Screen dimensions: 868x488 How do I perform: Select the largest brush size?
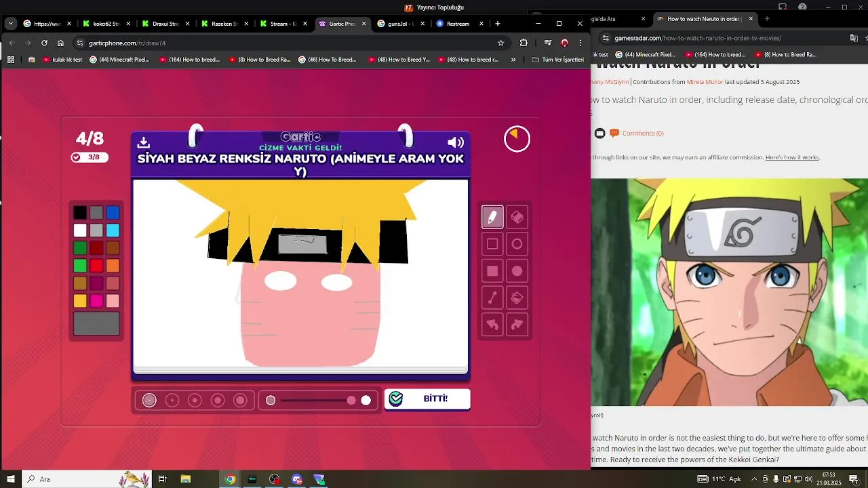[x=240, y=401]
